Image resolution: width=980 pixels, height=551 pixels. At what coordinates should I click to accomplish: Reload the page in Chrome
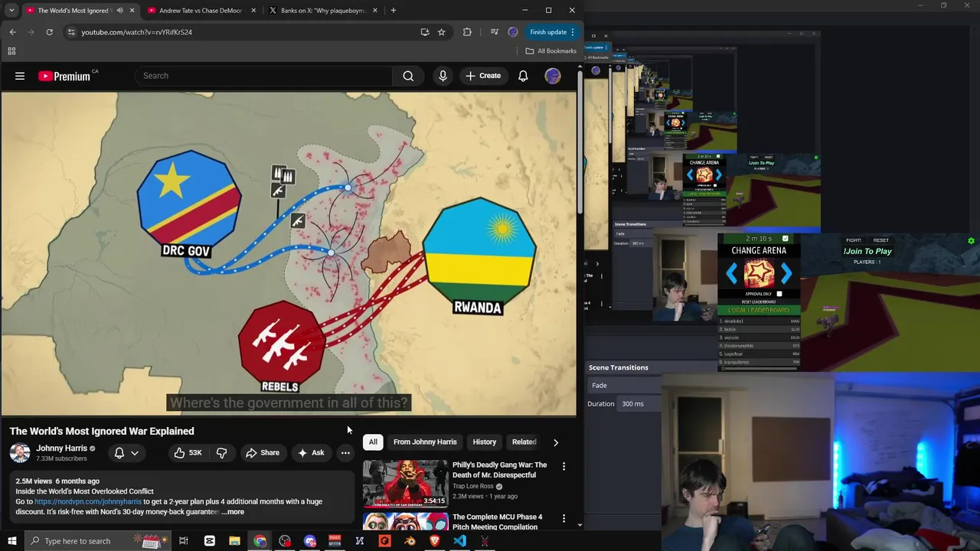[49, 32]
